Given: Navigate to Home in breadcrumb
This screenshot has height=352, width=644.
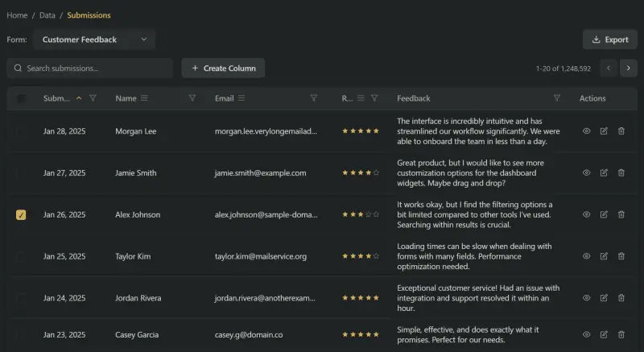Looking at the screenshot, I should tap(18, 15).
